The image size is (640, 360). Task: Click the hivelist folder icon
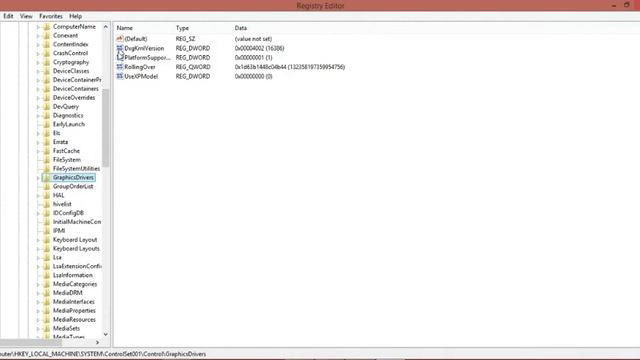click(x=47, y=204)
